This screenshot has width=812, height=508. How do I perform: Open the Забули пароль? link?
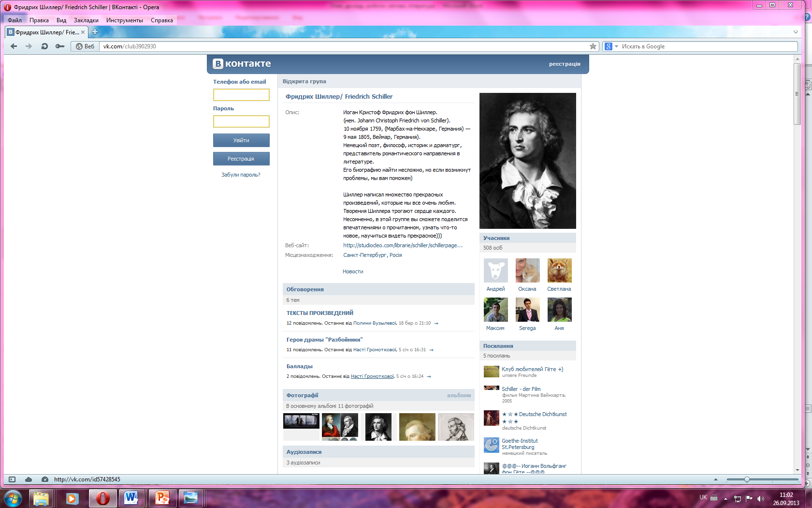[241, 175]
